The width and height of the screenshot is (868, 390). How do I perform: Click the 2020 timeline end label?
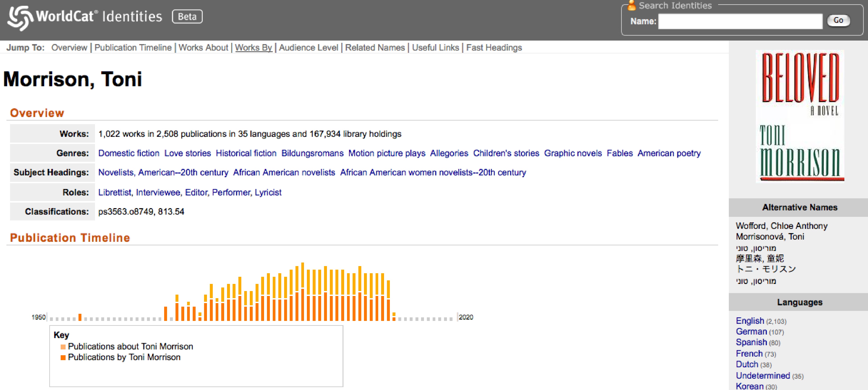pyautogui.click(x=466, y=317)
